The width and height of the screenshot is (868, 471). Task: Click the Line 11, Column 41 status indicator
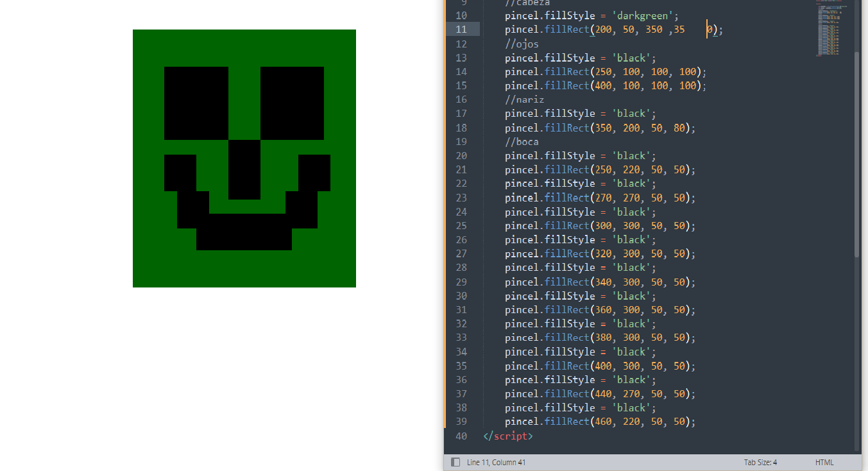(497, 462)
